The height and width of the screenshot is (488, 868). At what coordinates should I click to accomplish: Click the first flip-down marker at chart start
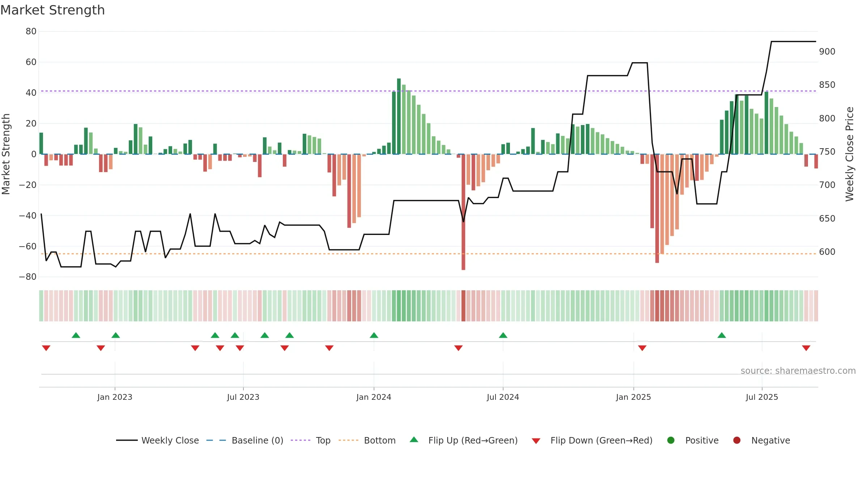(46, 348)
